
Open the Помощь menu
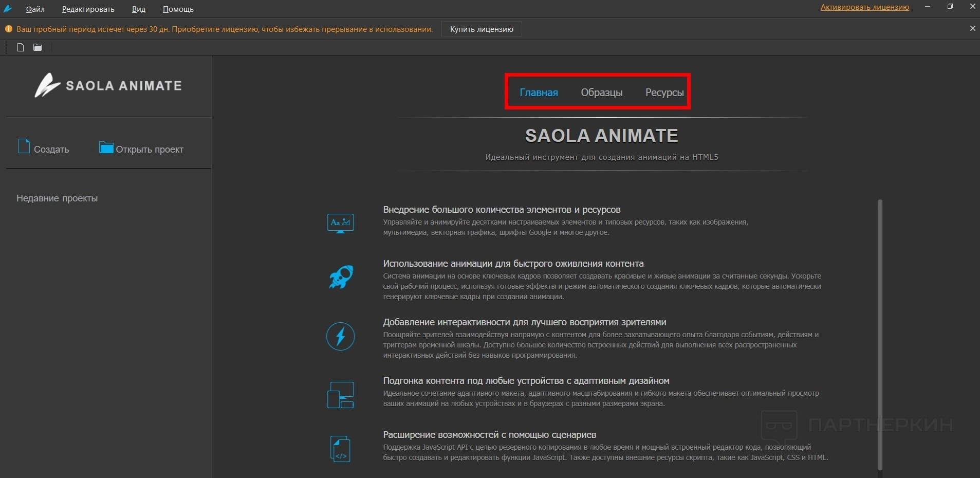point(178,9)
